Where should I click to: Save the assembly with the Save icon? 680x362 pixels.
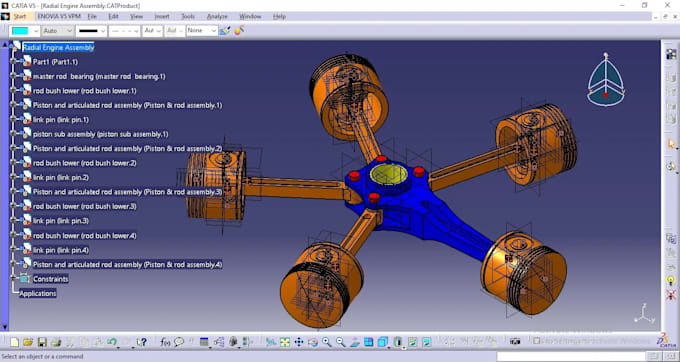point(42,342)
